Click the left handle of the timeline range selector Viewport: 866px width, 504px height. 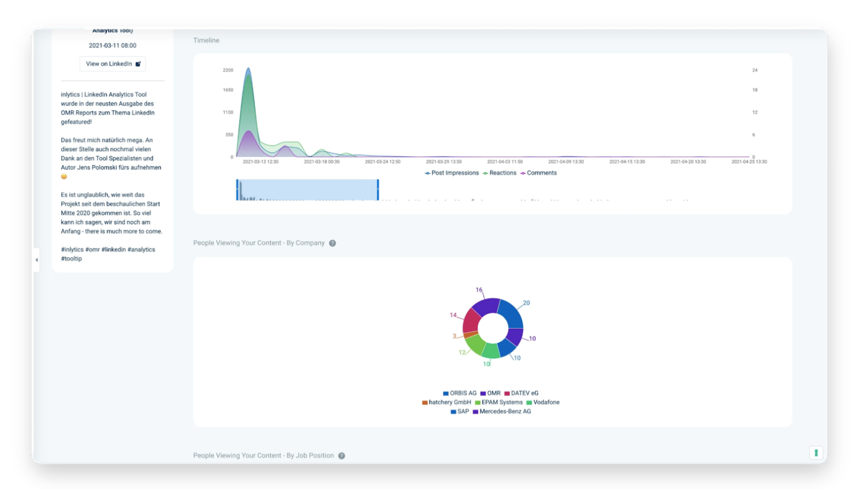pos(237,190)
